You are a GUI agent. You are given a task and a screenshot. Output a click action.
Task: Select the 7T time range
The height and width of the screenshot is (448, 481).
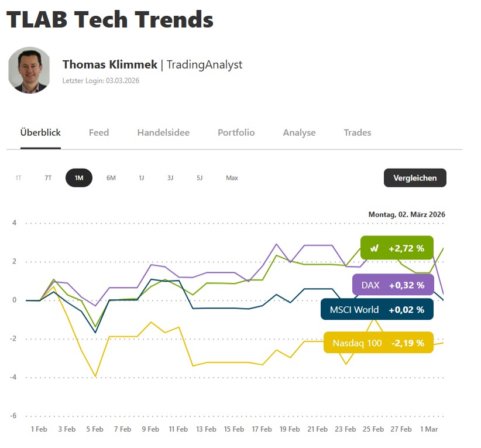click(48, 178)
